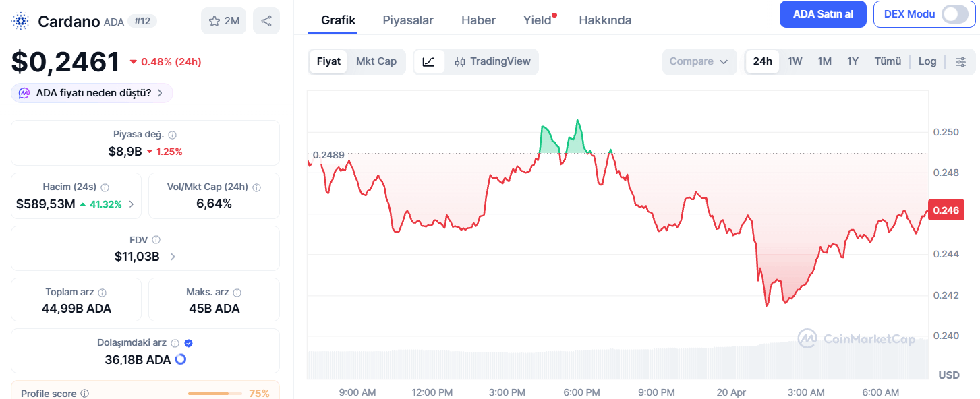Click the 45B ADA max supply

(x=214, y=309)
